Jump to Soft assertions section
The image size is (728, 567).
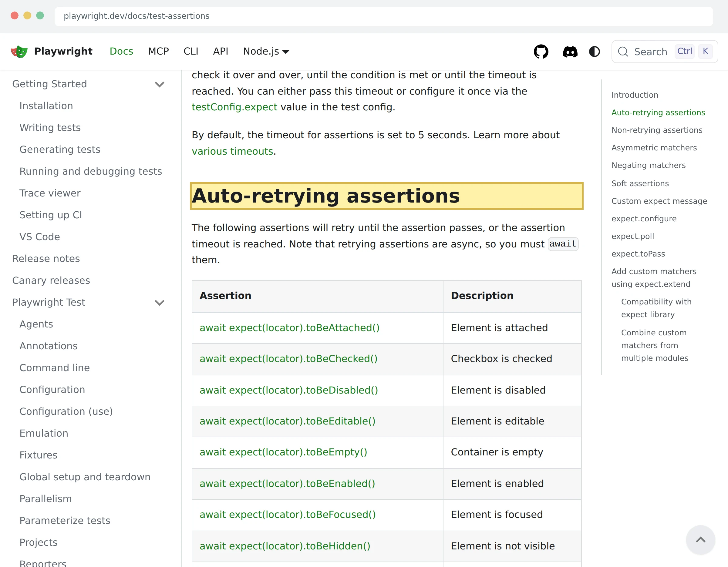(x=640, y=183)
